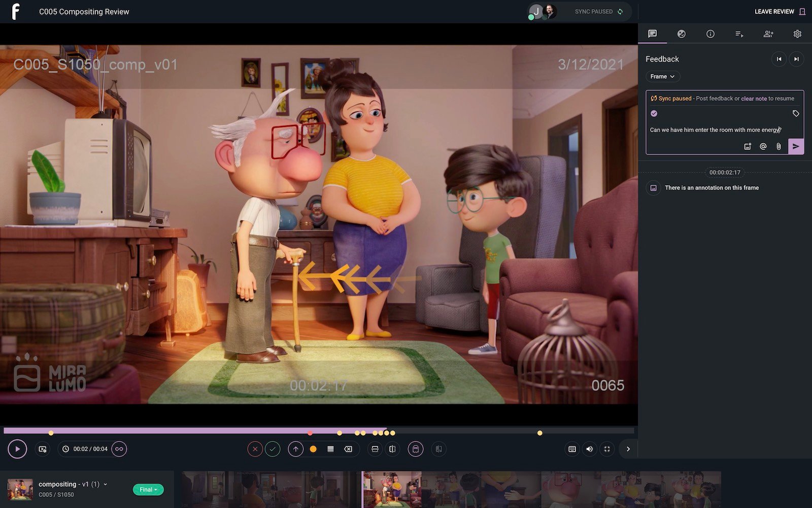Screen dimensions: 812x508
Task: Select the orange annotation color dot
Action: (x=313, y=449)
